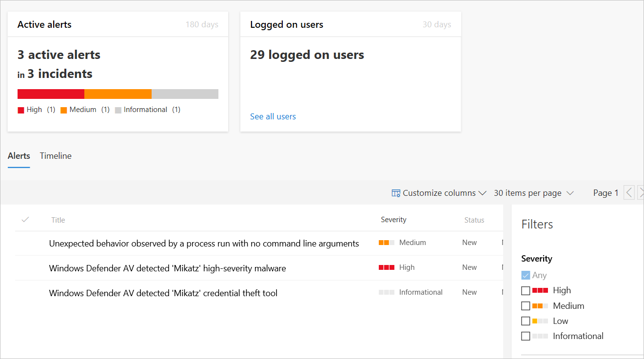Viewport: 644px width, 359px height.
Task: Sort by the Severity column header
Action: [x=393, y=220]
